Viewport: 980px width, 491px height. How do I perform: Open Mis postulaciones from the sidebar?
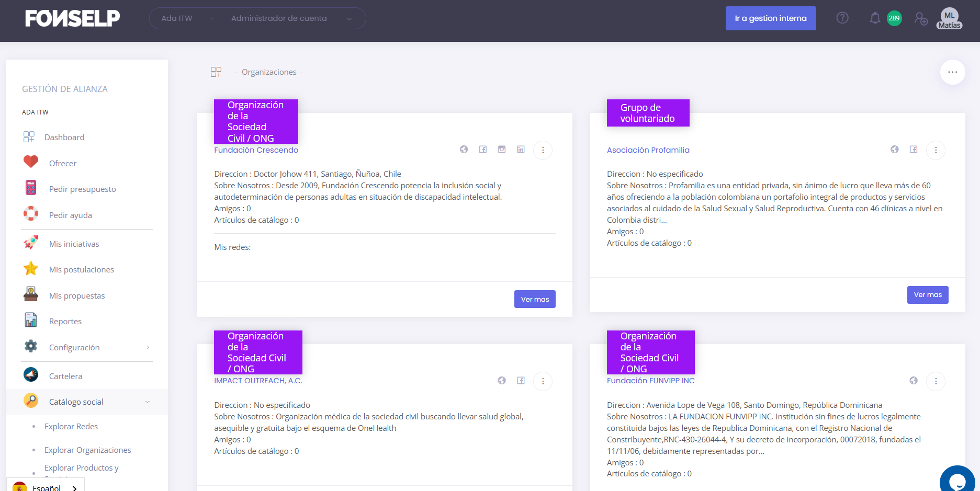(x=81, y=269)
